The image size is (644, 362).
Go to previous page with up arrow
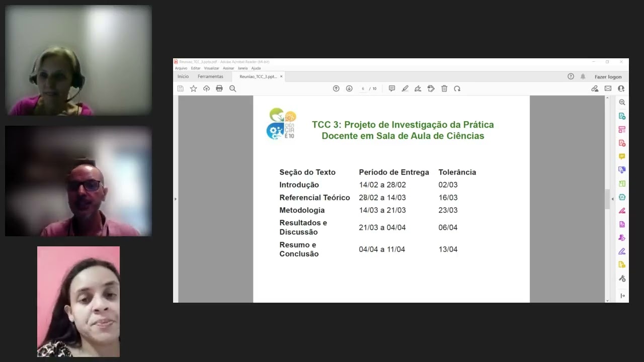tap(336, 88)
